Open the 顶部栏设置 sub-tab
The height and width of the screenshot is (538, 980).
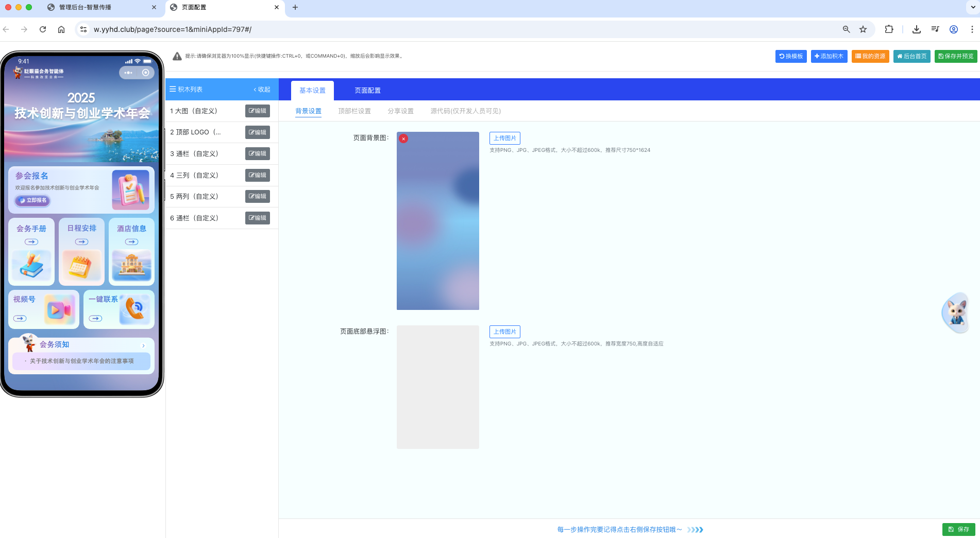tap(354, 111)
